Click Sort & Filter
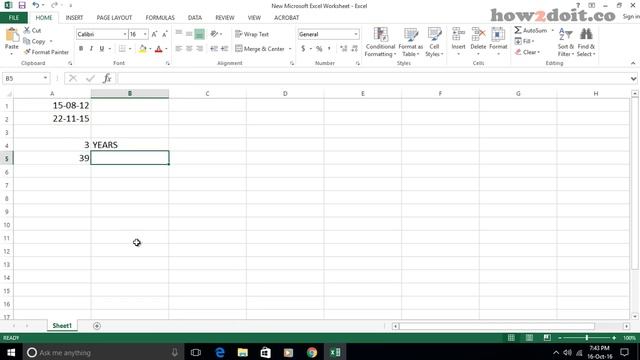This screenshot has width=640, height=360. coord(565,42)
